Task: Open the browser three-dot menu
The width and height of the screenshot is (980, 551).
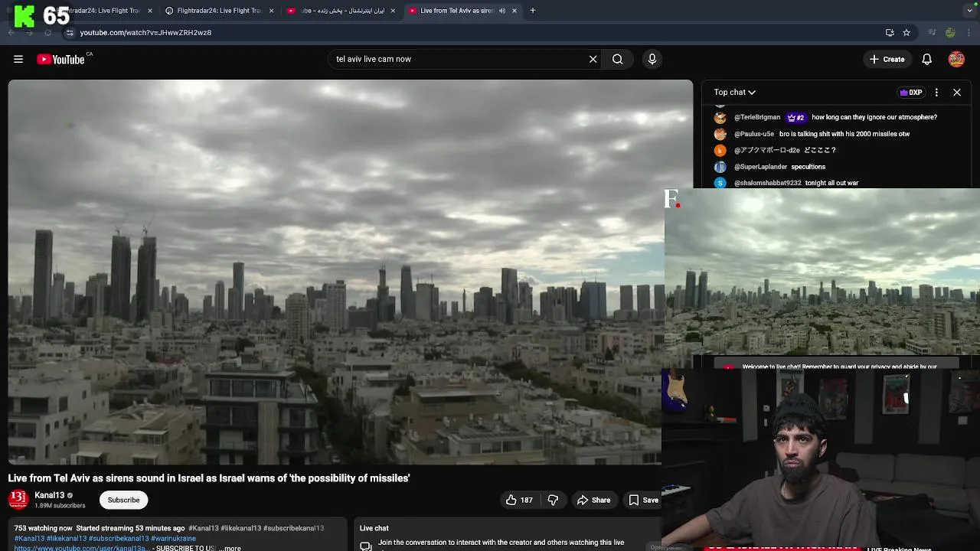Action: [x=969, y=33]
